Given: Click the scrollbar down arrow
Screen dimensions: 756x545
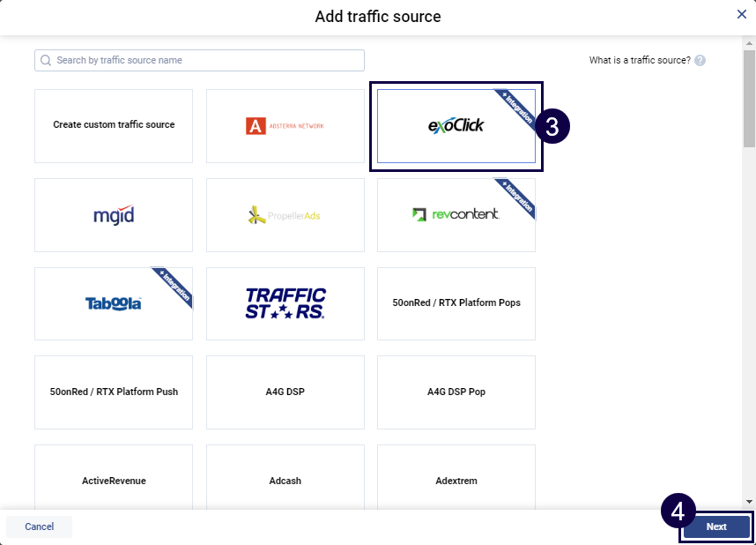Looking at the screenshot, I should pyautogui.click(x=749, y=499).
